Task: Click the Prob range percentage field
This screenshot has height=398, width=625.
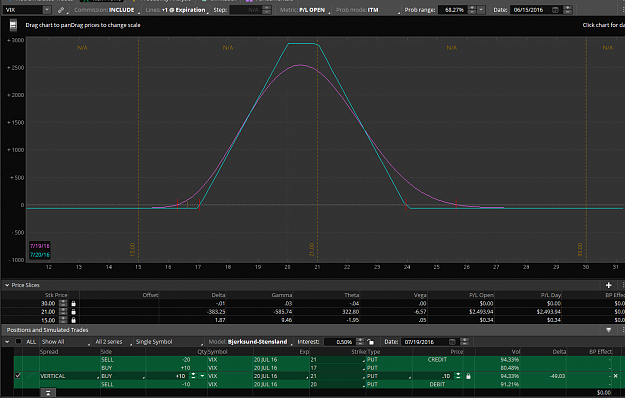Action: [x=454, y=10]
